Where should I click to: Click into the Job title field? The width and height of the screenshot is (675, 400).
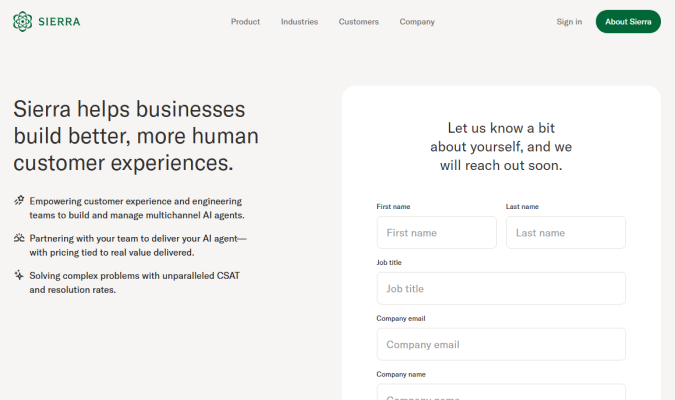pos(501,288)
